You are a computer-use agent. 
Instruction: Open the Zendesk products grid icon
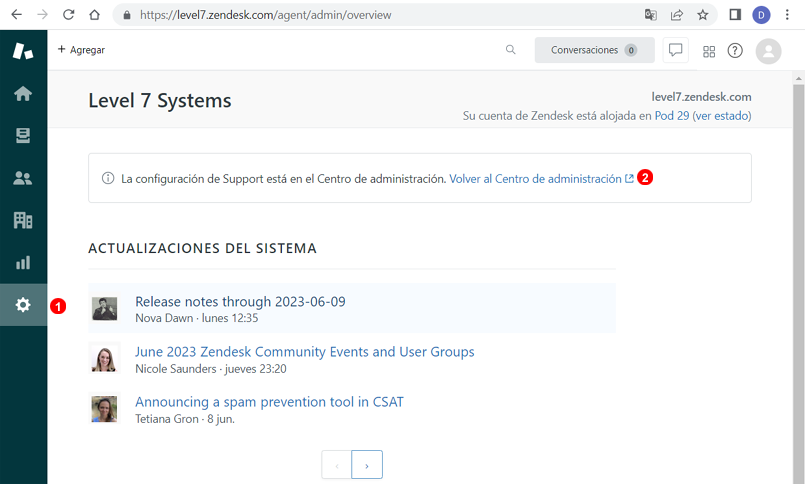tap(709, 51)
